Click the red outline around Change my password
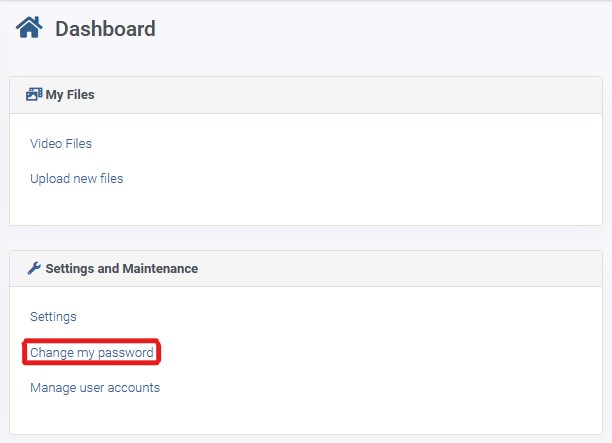 91,340
